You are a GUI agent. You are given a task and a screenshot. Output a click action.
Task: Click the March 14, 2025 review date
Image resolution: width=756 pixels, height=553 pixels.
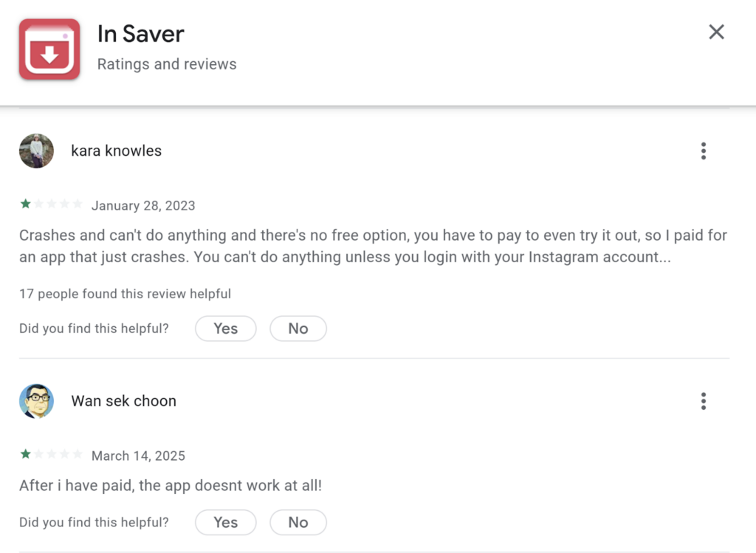(x=138, y=456)
